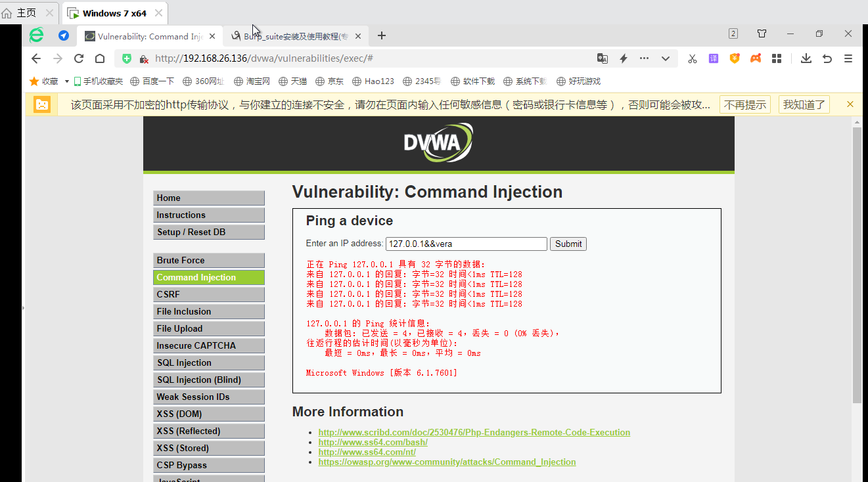This screenshot has height=482, width=868.
Task: Select File Inclusion in the sidebar
Action: click(x=209, y=311)
